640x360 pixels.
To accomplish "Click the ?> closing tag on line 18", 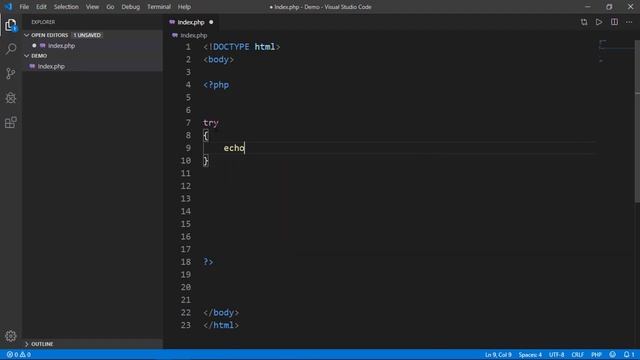I will coord(208,262).
